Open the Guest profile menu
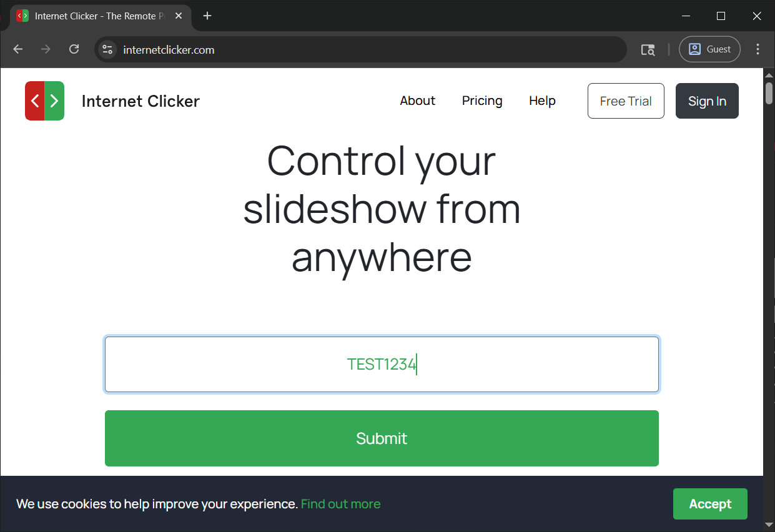Screen dimensions: 775x532 click(x=709, y=49)
